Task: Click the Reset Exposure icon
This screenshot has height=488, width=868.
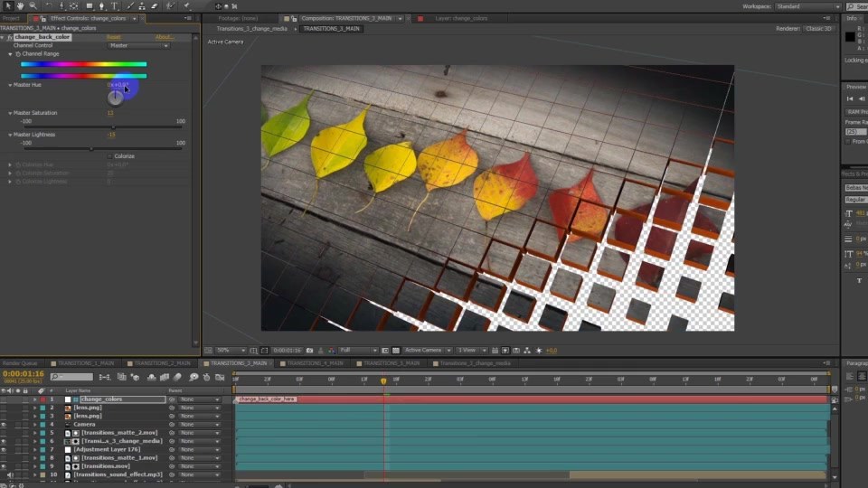Action: pyautogui.click(x=539, y=351)
